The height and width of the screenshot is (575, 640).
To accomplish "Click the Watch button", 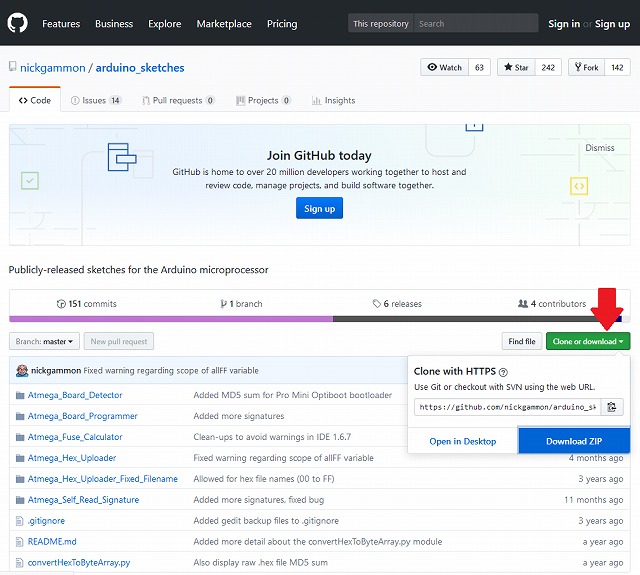I will [x=444, y=67].
